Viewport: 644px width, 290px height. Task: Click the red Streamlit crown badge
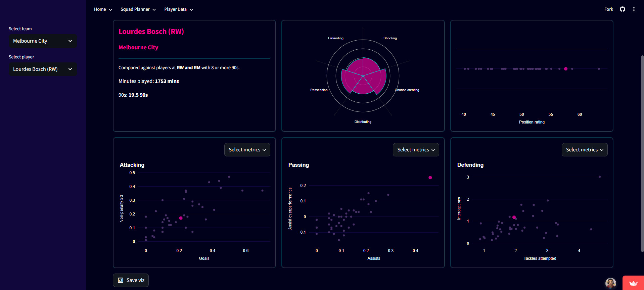click(633, 283)
